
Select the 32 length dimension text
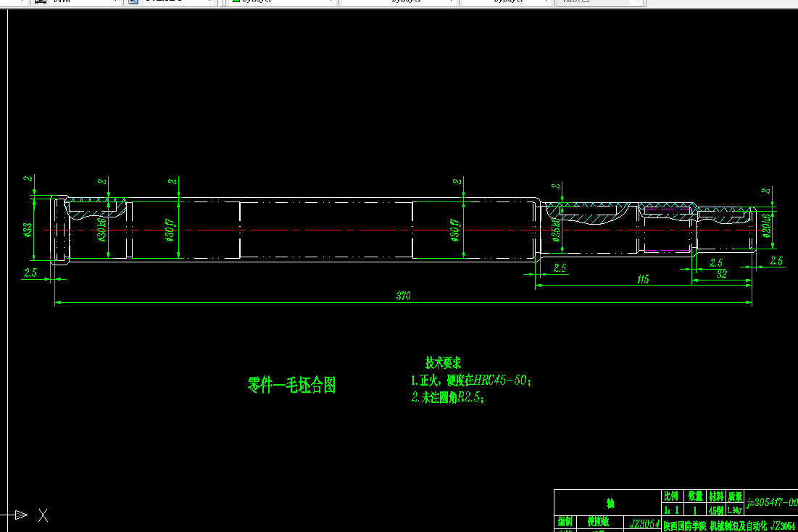pyautogui.click(x=722, y=274)
